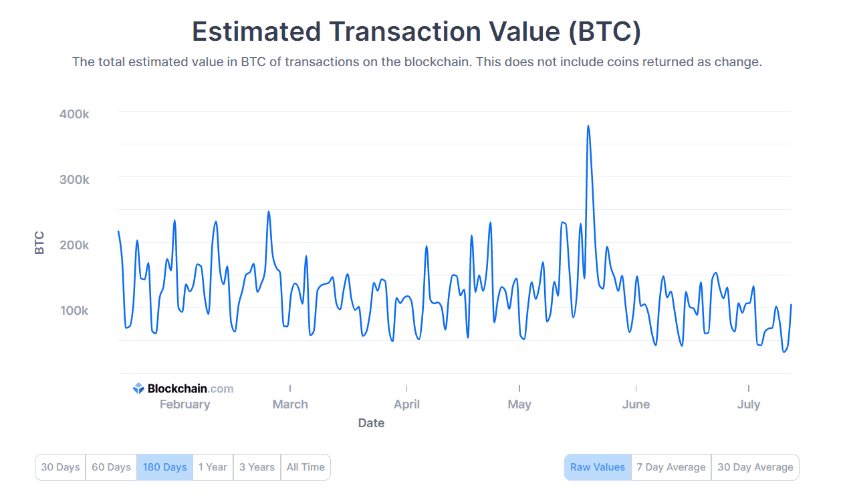Select the Raw Values display mode
The image size is (845, 504).
(597, 467)
